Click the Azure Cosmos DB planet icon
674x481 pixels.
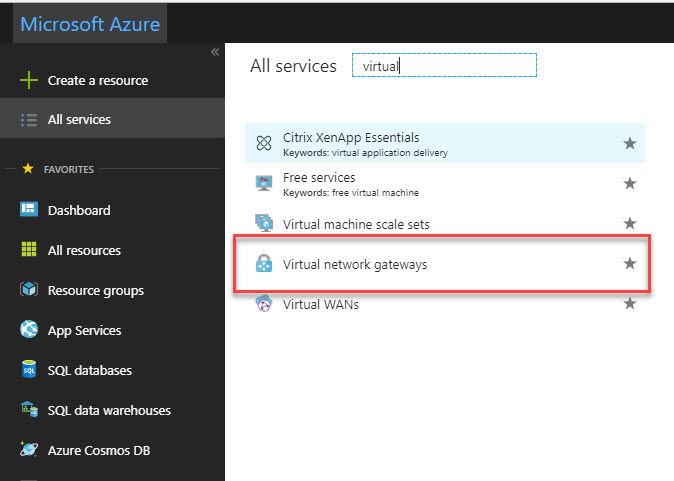[x=29, y=450]
